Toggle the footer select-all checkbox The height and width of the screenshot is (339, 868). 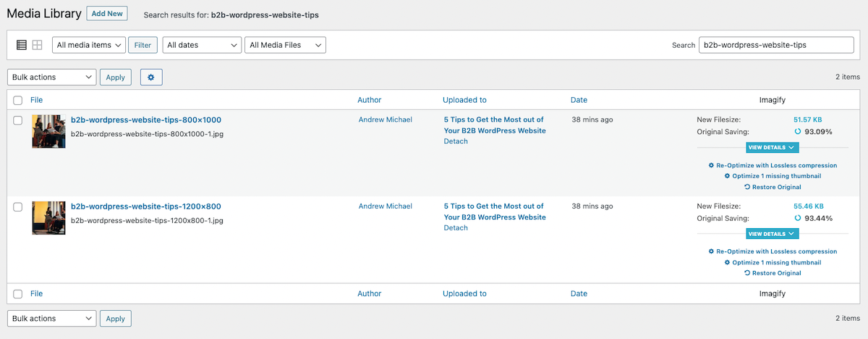click(x=18, y=293)
